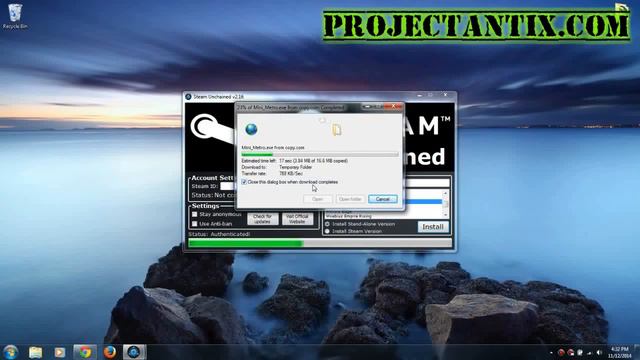Screen dimensions: 640x360
Task: Click the Steam Unchained main progress bar
Action: click(x=320, y=243)
